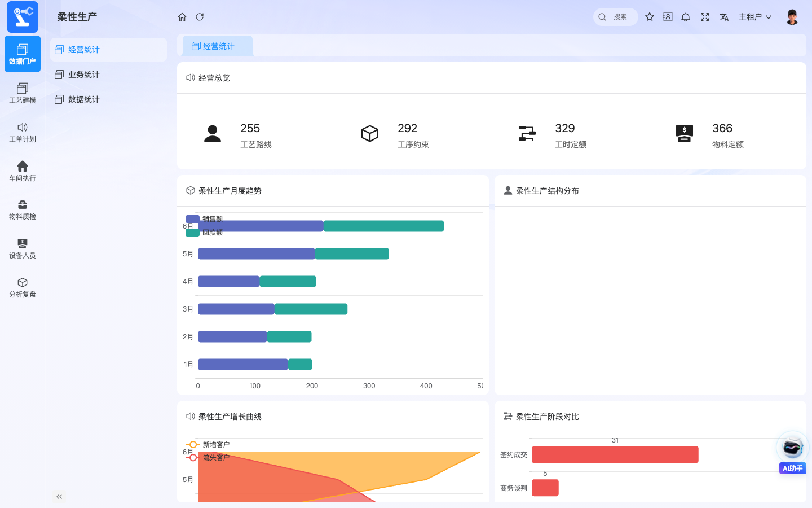Click the 柔性生产月度趋势 panel title
Screen dimensions: 812x508
click(230, 191)
